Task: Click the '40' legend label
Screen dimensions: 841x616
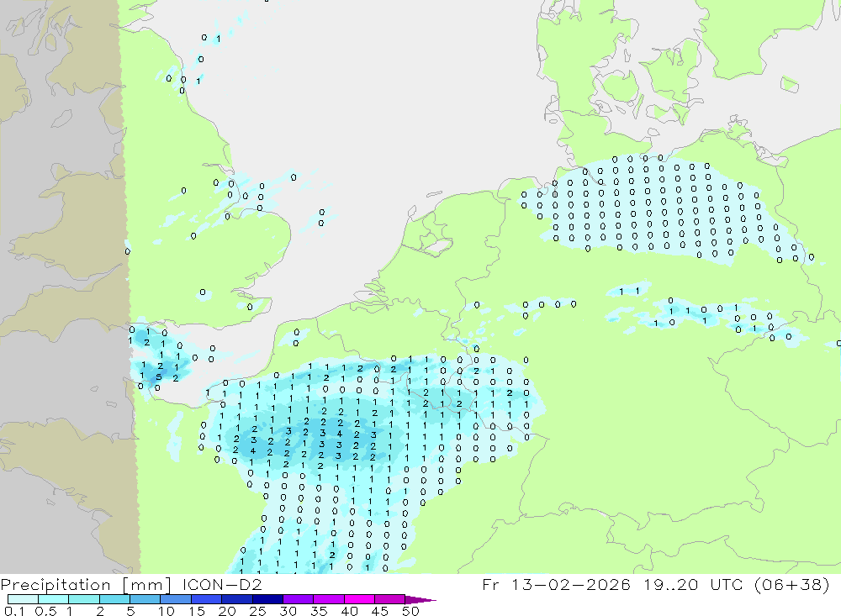Action: pyautogui.click(x=349, y=611)
